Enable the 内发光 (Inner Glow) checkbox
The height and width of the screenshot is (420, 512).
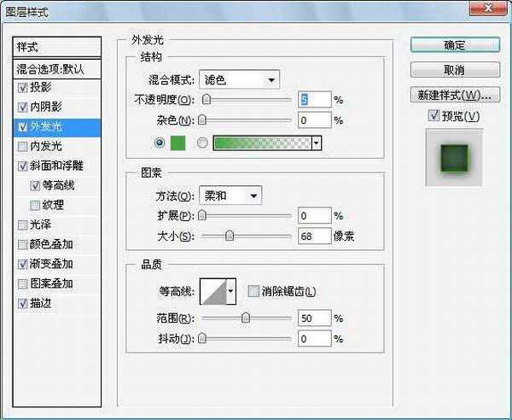point(22,146)
